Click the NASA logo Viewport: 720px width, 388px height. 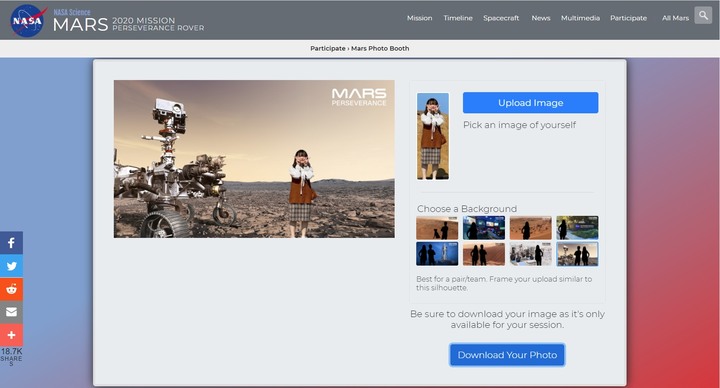pos(28,21)
